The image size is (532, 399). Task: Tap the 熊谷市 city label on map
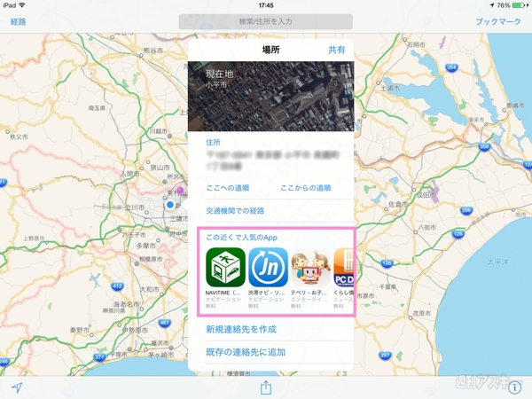click(x=153, y=51)
